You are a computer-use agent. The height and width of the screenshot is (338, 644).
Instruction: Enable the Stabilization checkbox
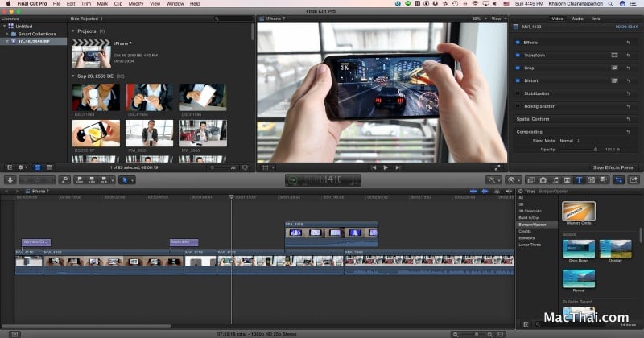518,93
